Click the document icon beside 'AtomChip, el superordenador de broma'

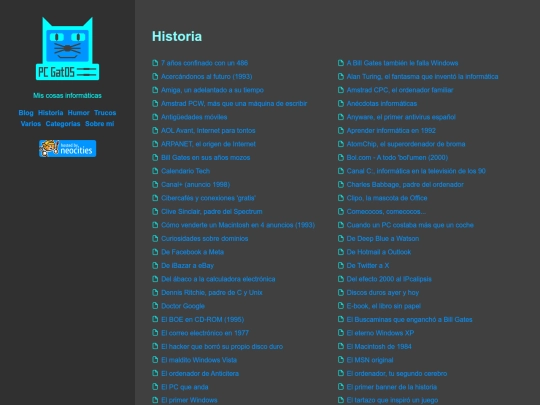[x=341, y=144]
